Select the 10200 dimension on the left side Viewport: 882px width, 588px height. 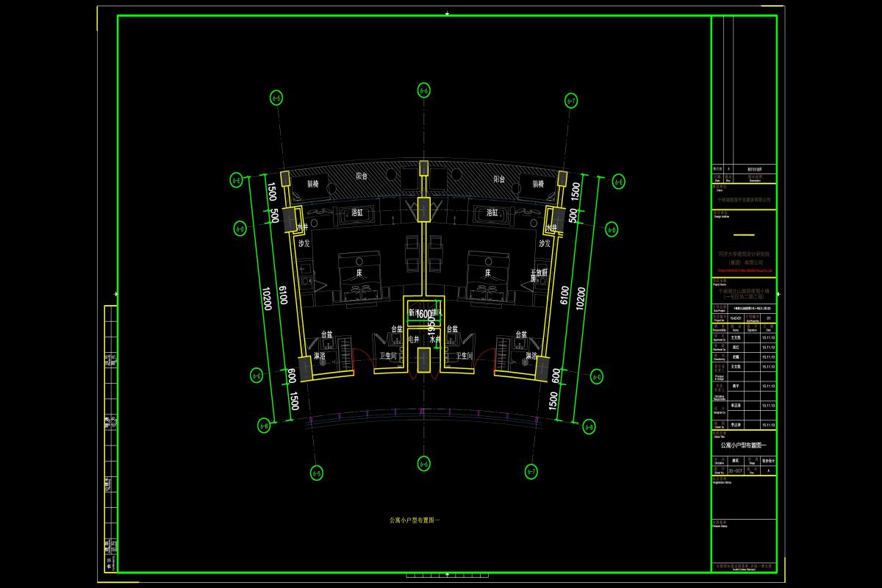point(268,297)
